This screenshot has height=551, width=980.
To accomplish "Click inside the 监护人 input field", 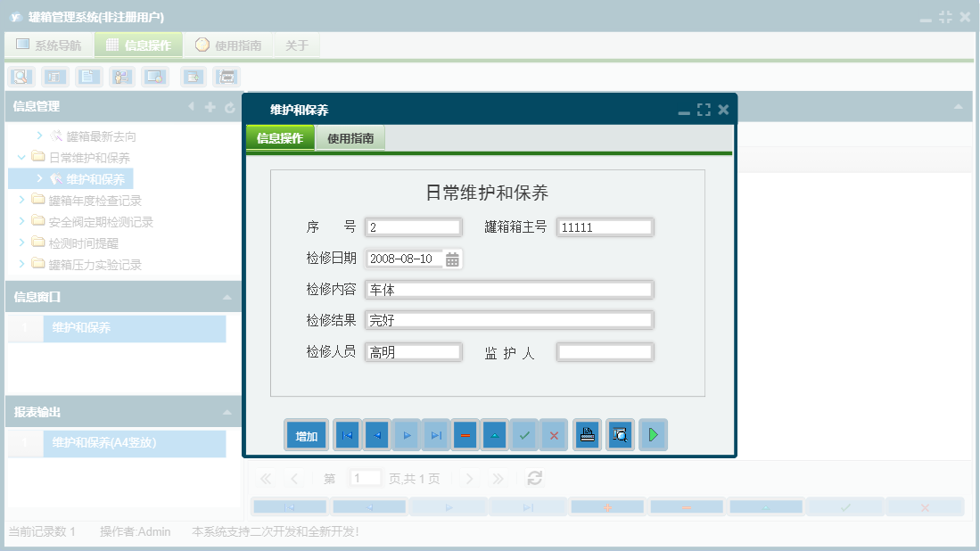I will [605, 351].
